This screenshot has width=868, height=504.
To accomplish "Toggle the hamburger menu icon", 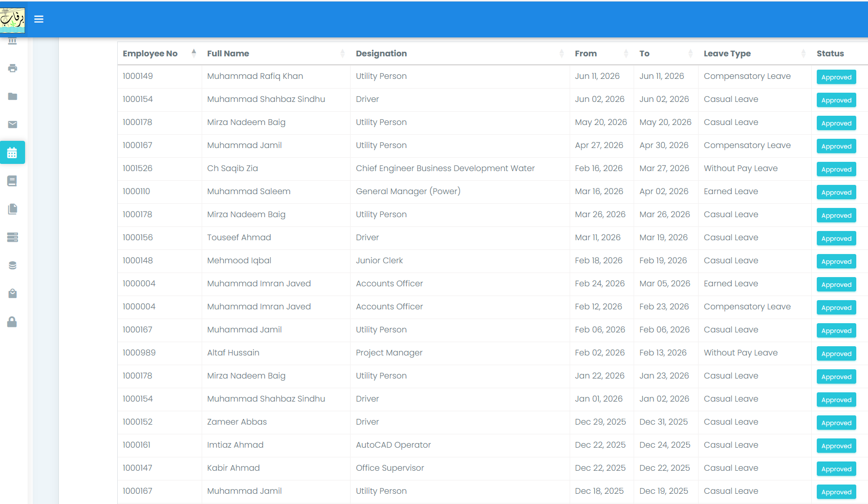I will (39, 19).
